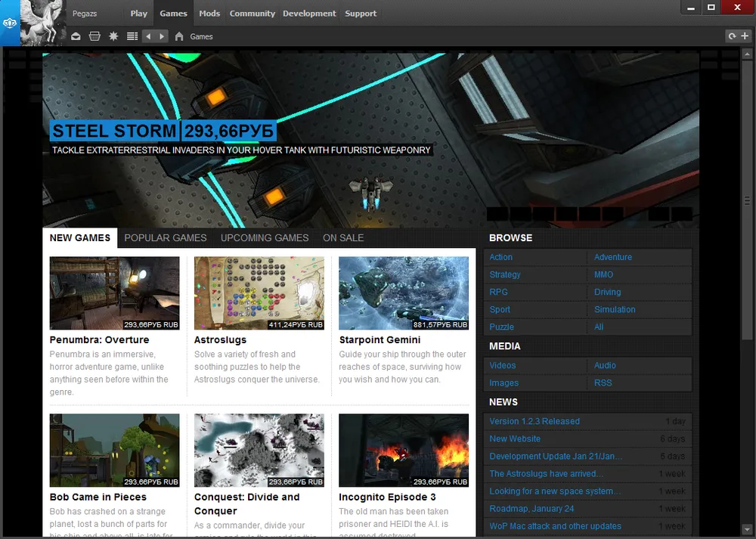Go back with the left arrow

pos(148,36)
